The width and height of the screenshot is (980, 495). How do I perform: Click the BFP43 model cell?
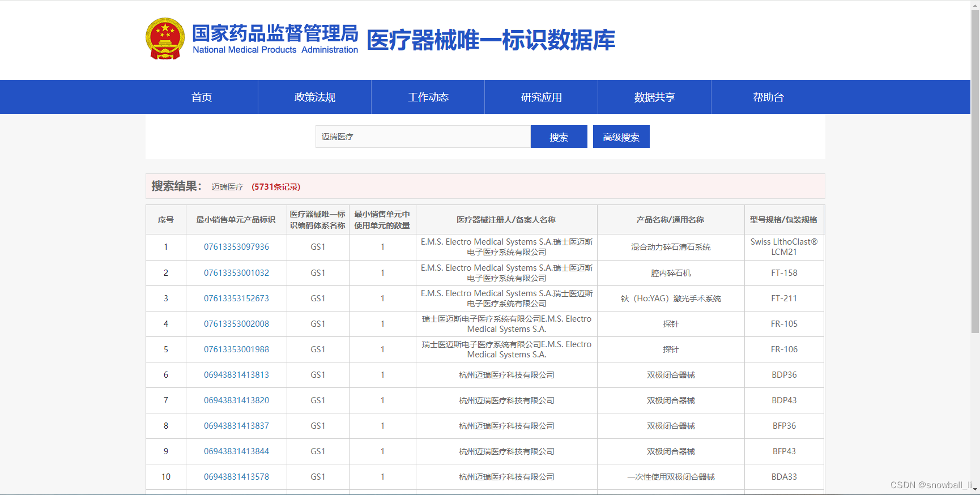[x=784, y=451]
